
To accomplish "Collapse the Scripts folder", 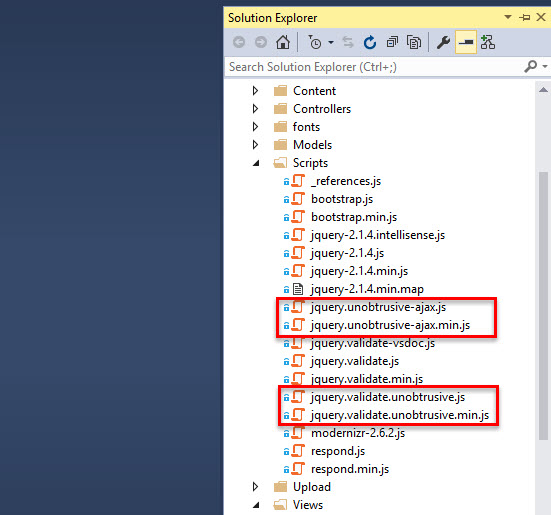I will coord(256,163).
